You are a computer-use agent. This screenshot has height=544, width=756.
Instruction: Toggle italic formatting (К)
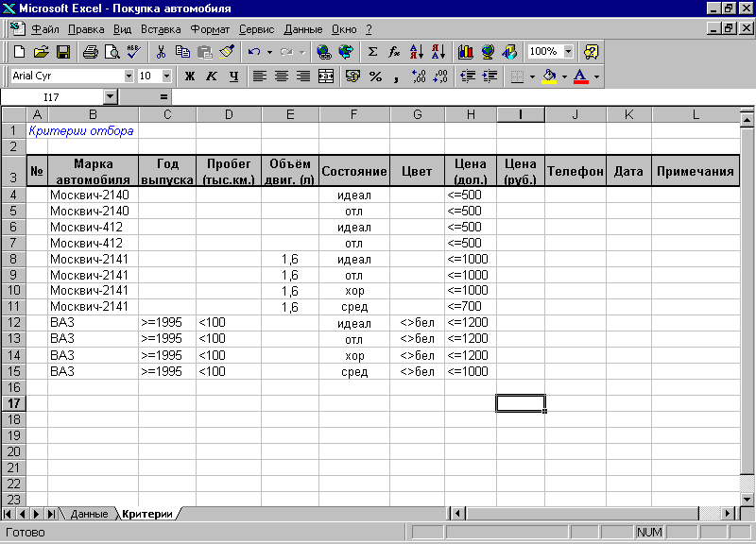[x=212, y=76]
